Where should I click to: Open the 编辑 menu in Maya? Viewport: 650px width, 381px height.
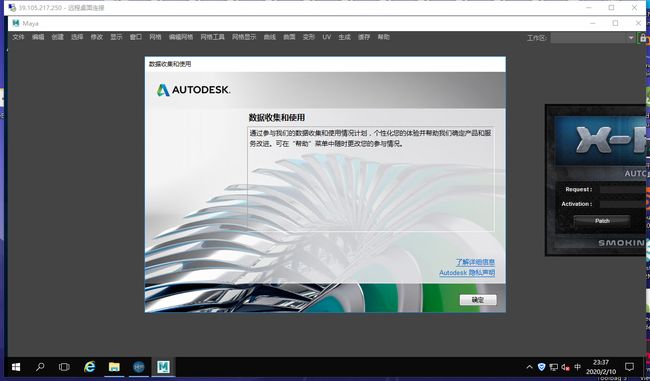(x=38, y=37)
